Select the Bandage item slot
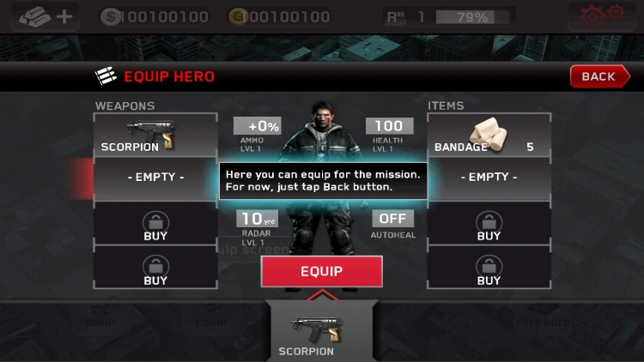Image resolution: width=644 pixels, height=362 pixels. [x=489, y=136]
